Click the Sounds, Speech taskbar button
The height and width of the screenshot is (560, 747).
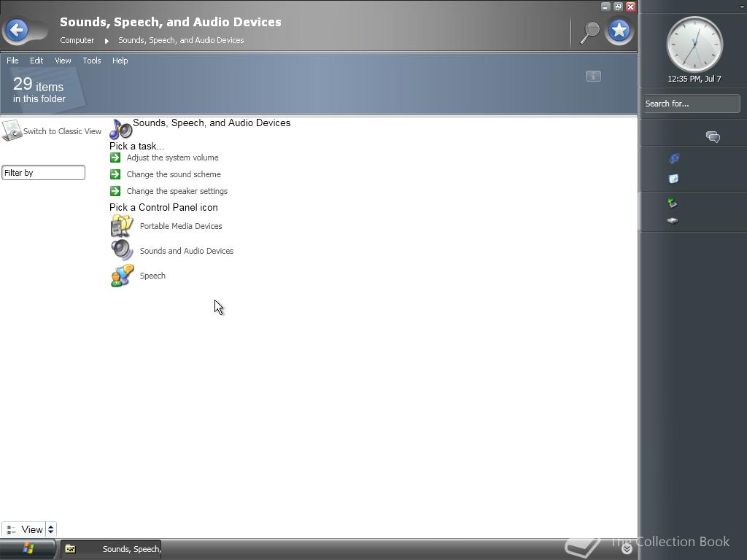tap(111, 549)
